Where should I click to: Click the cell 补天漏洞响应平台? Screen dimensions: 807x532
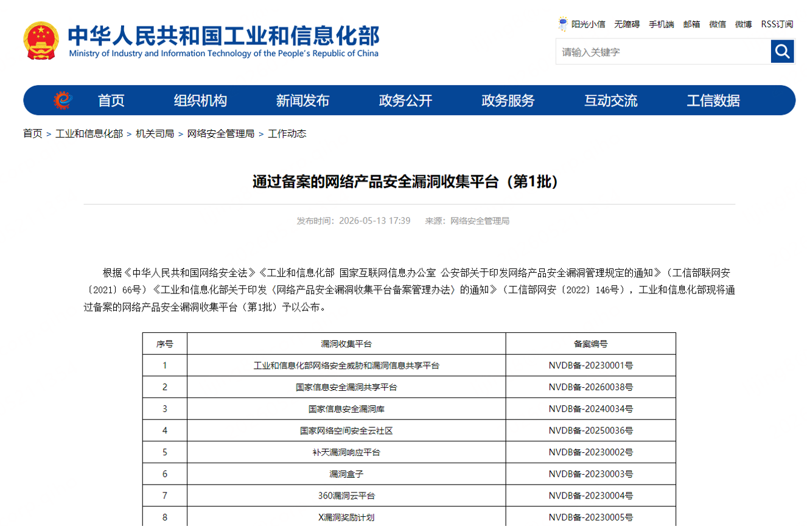[x=346, y=452]
